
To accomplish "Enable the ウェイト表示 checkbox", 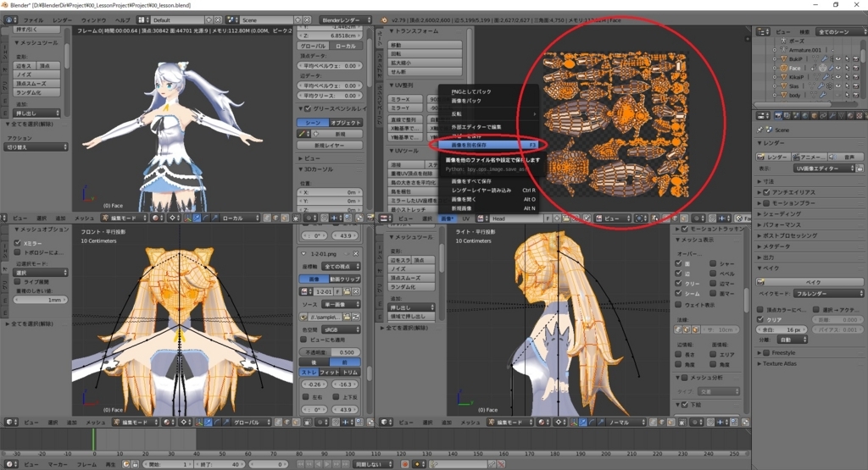I will (679, 305).
